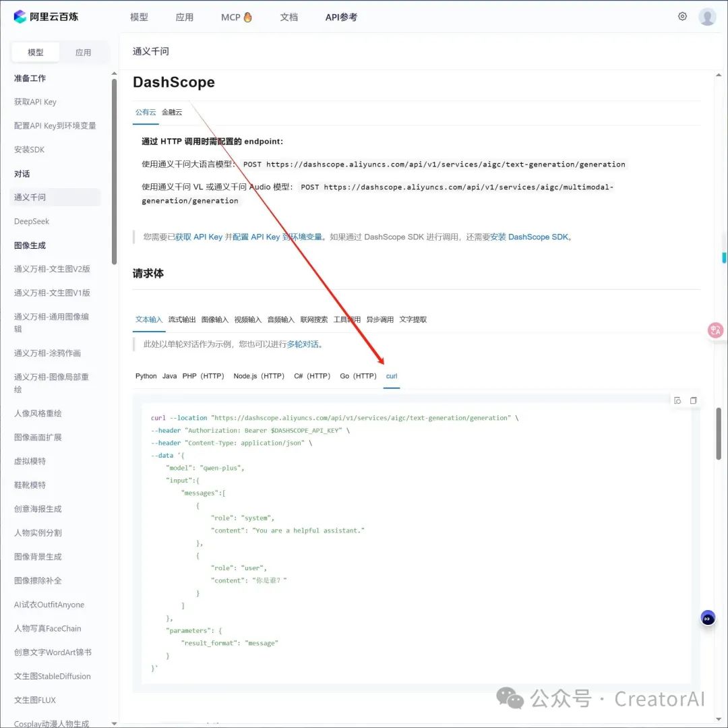Click the sidebar scroll-up arrow
728x728 pixels.
114,73
